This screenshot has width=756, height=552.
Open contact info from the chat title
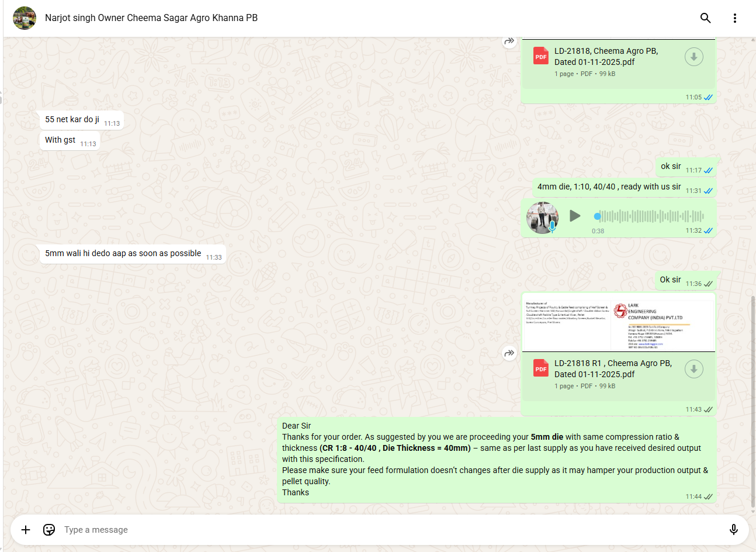[x=151, y=18]
